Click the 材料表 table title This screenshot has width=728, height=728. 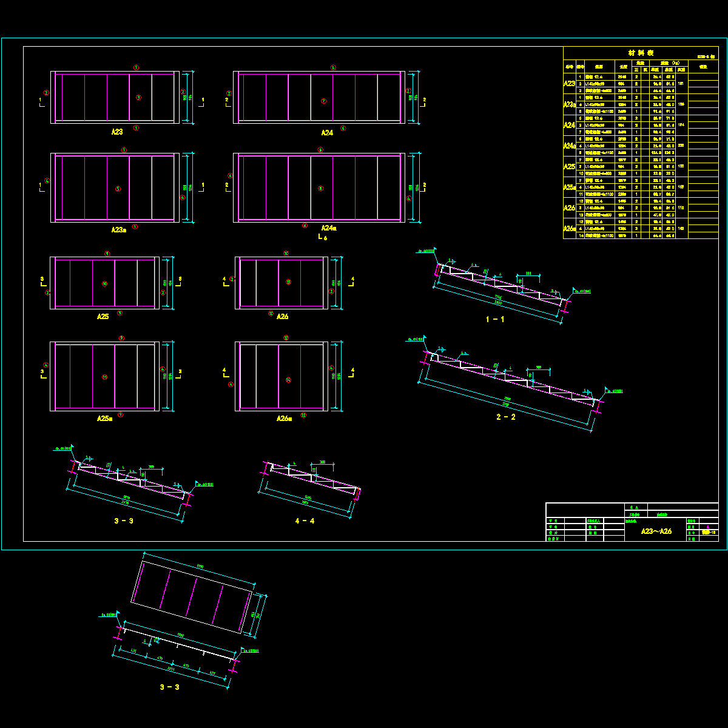641,53
